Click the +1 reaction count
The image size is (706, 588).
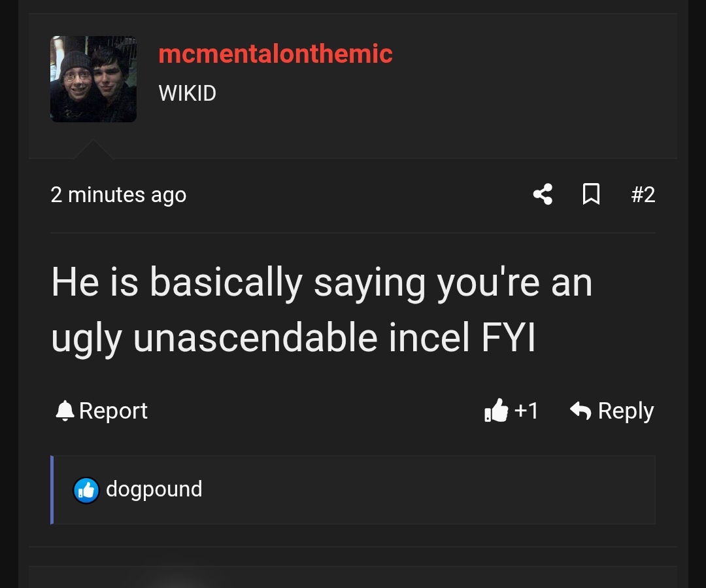pos(526,411)
